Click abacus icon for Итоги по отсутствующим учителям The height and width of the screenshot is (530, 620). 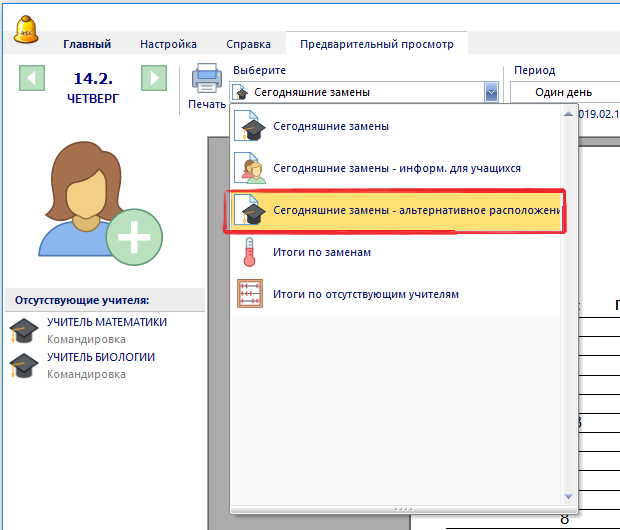pos(248,295)
